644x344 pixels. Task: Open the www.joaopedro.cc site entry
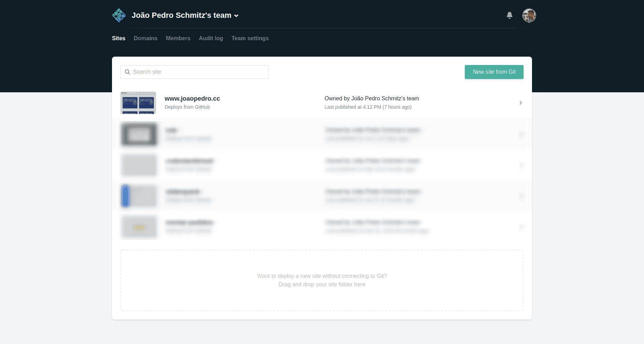192,98
